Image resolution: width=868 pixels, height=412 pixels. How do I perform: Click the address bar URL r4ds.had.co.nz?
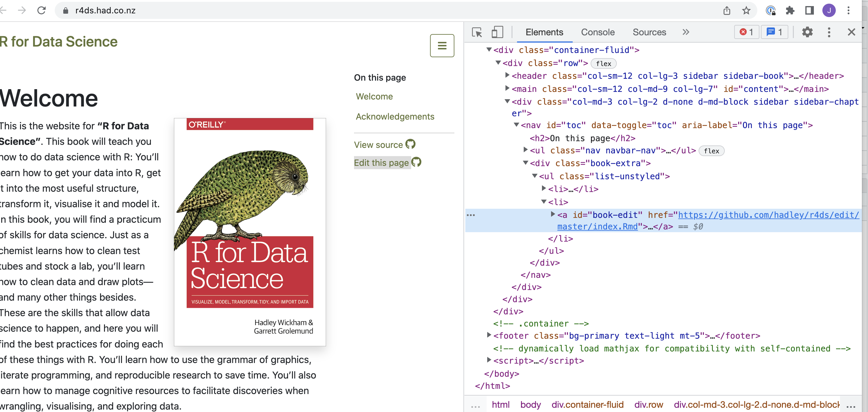106,11
